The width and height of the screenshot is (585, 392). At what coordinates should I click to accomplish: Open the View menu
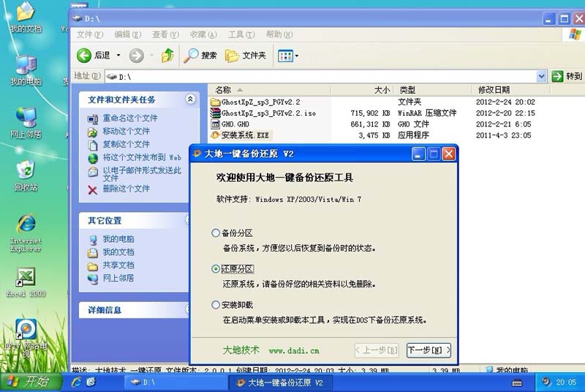(165, 34)
